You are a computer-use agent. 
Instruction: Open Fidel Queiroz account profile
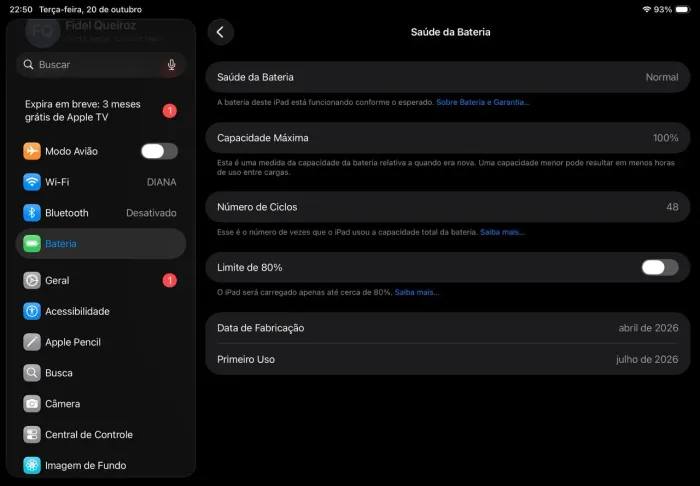tap(101, 31)
